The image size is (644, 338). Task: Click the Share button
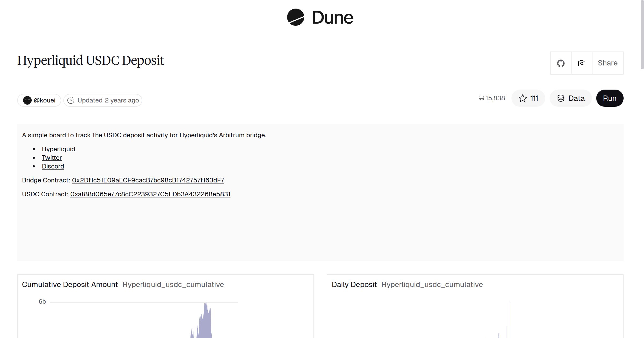(x=608, y=63)
